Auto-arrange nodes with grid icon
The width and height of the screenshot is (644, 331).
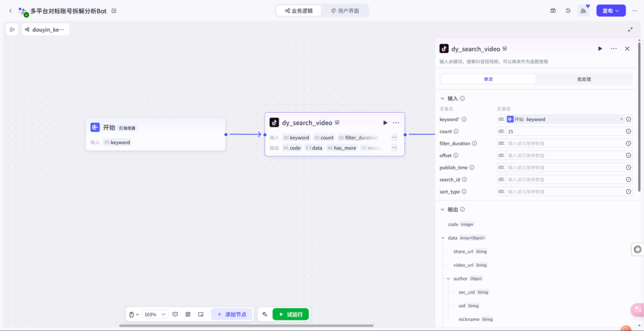pos(188,314)
